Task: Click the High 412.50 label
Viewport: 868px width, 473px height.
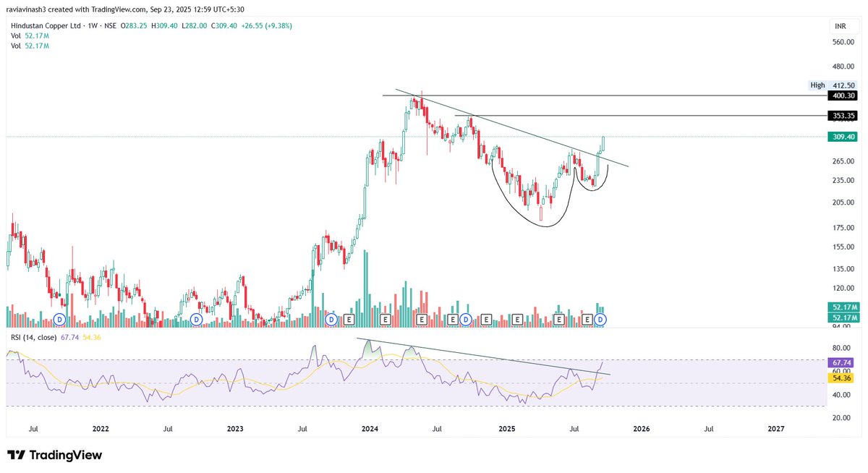Action: coord(833,85)
